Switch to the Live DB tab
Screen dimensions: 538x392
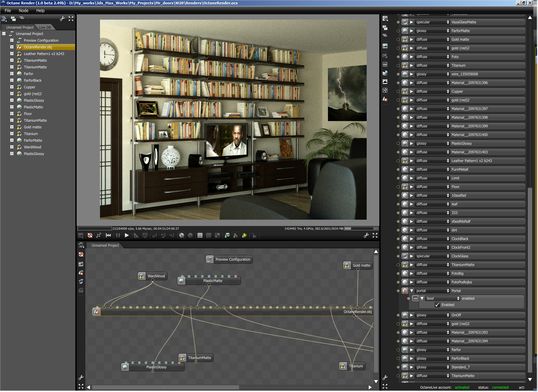[45, 27]
